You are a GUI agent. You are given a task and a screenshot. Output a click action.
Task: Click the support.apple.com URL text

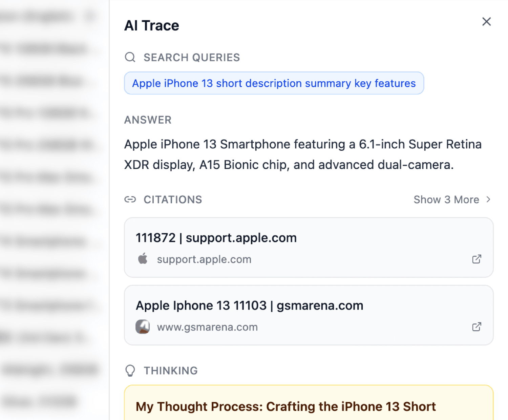tap(204, 259)
